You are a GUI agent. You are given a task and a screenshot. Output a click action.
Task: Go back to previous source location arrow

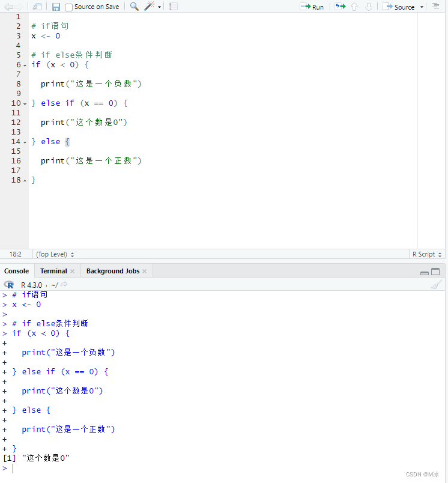pyautogui.click(x=8, y=7)
